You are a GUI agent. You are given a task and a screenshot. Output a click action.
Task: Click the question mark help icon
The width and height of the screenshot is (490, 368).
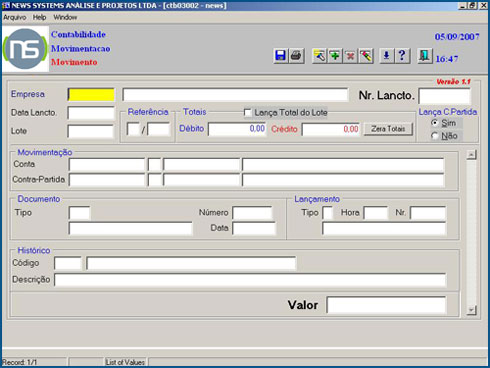point(402,55)
